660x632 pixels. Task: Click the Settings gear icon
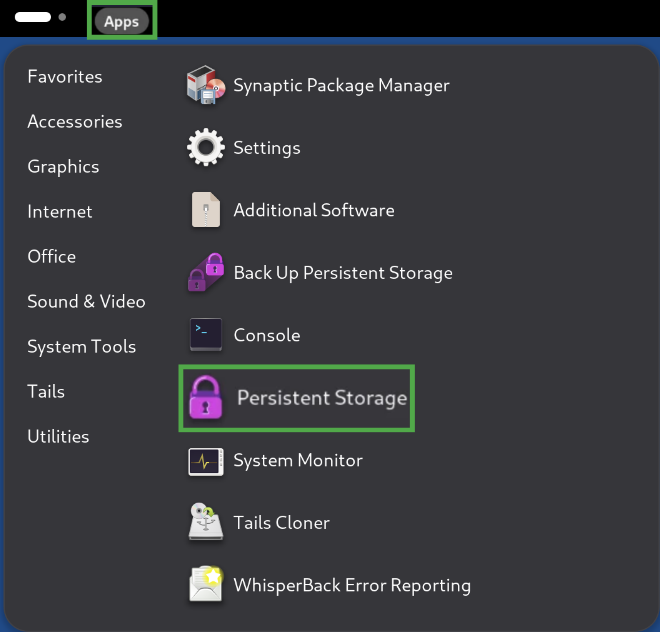206,147
